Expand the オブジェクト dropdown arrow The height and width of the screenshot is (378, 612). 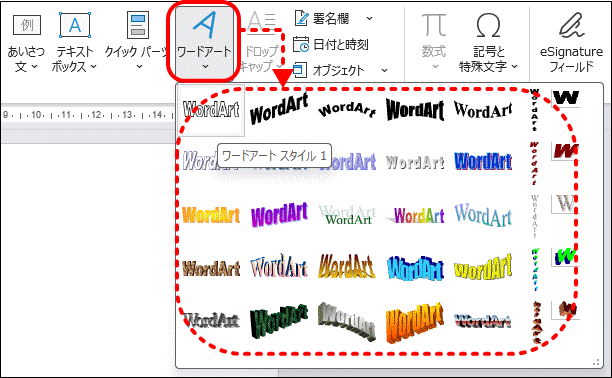click(x=384, y=70)
